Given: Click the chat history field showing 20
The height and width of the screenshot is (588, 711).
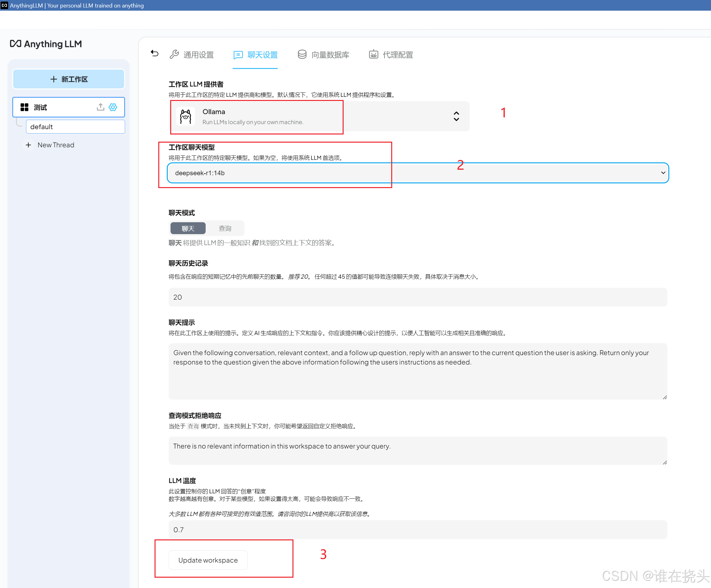Looking at the screenshot, I should pyautogui.click(x=418, y=297).
